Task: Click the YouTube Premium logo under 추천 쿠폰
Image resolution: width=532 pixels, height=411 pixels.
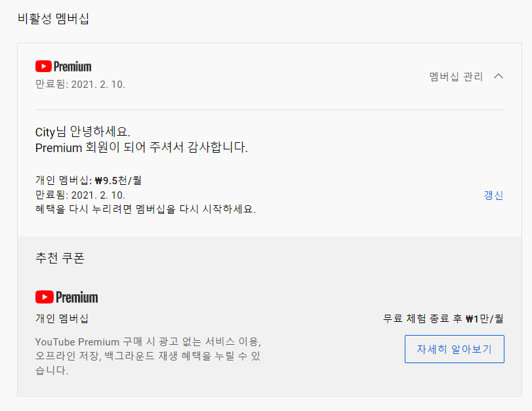Action: coord(66,297)
